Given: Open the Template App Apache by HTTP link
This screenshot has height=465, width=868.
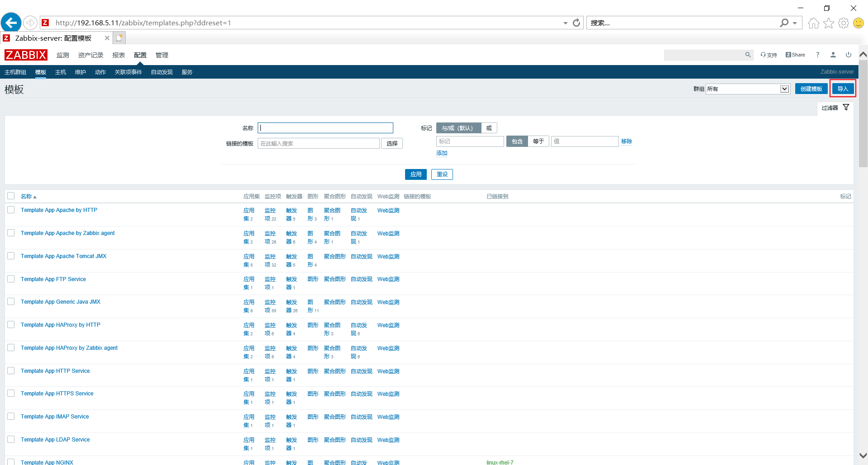Looking at the screenshot, I should pyautogui.click(x=59, y=210).
